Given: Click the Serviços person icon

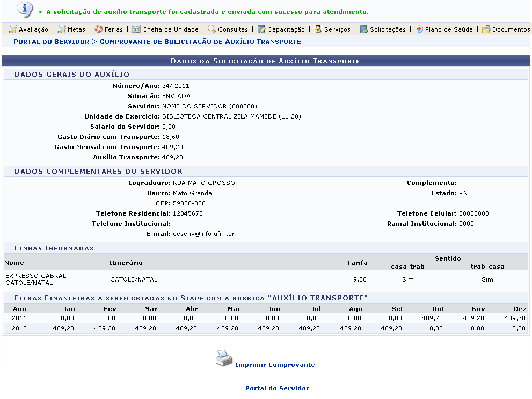Looking at the screenshot, I should [318, 29].
